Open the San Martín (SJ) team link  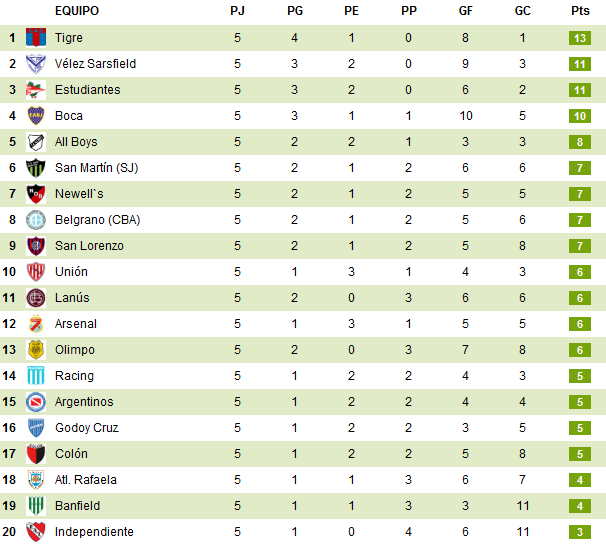tap(96, 168)
